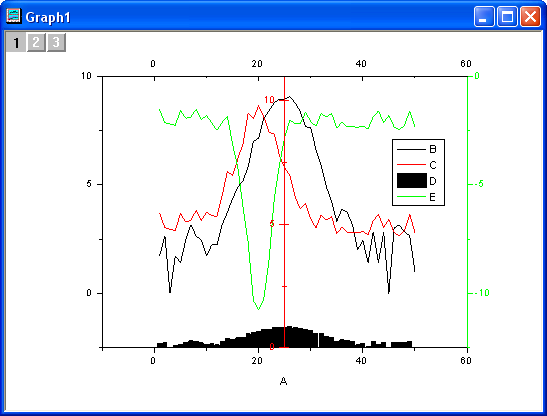Select layer 1 icon
The width and height of the screenshot is (547, 416).
pos(16,42)
